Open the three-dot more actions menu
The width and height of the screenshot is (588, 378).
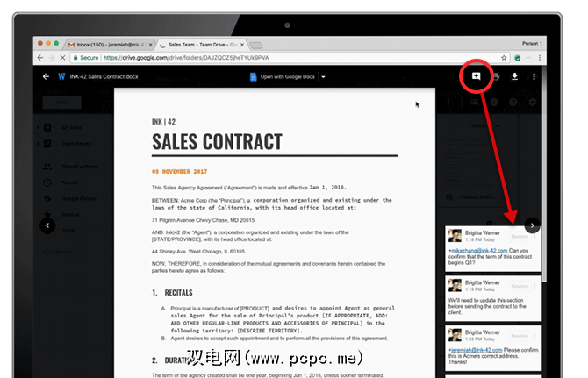point(534,76)
